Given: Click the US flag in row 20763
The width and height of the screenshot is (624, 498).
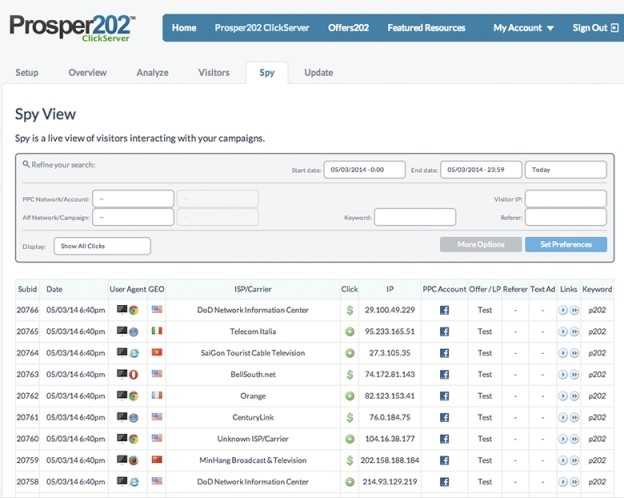Looking at the screenshot, I should (x=157, y=374).
